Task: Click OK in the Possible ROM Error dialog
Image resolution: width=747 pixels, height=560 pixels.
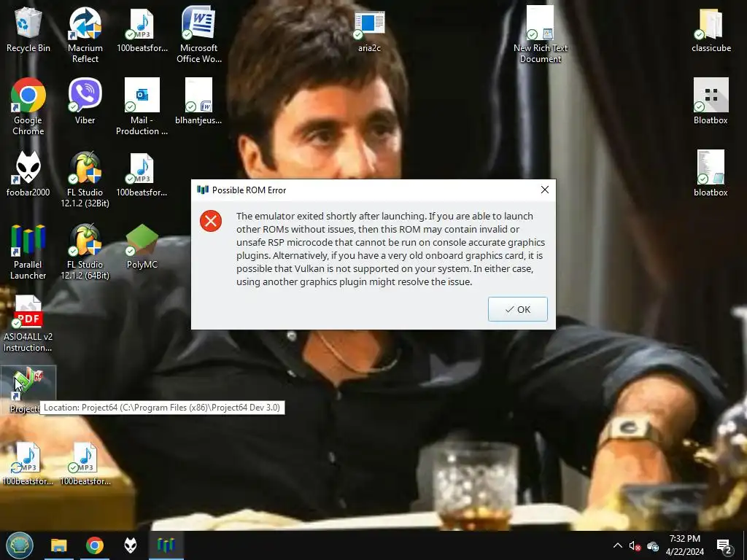Action: [517, 309]
